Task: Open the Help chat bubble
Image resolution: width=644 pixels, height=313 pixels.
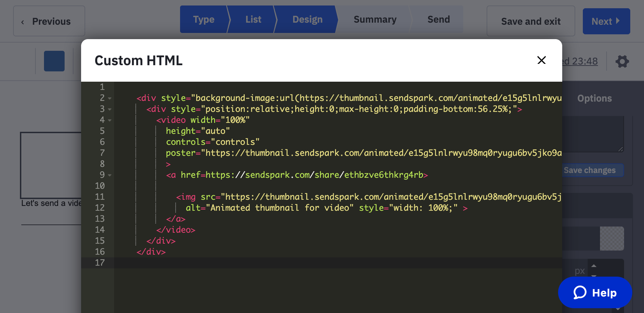Action: tap(595, 292)
